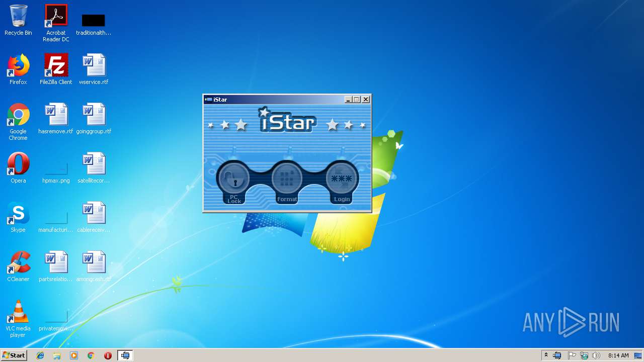Viewport: 644px width, 362px height.
Task: Open the volume speaker tray icon
Action: pos(596,355)
